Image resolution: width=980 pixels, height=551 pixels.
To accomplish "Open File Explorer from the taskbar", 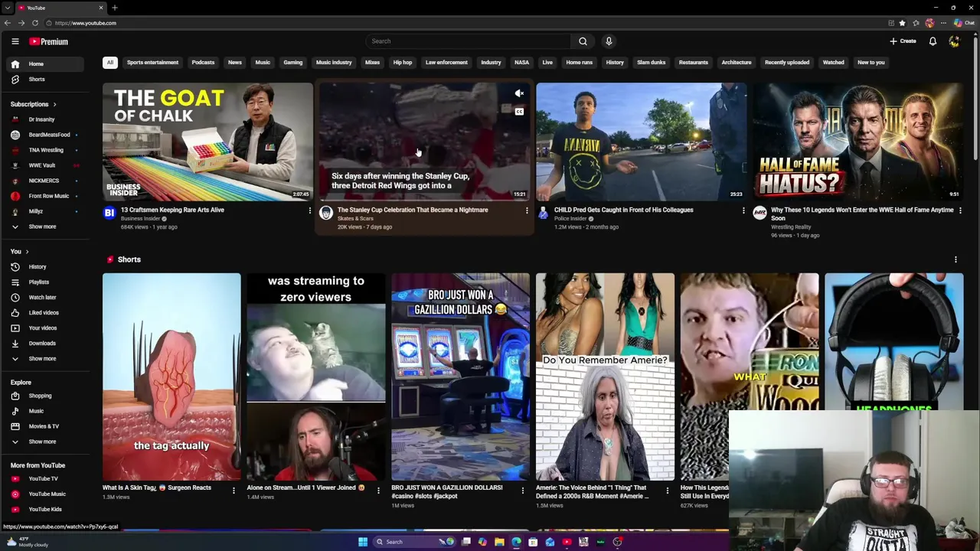I will tap(499, 542).
